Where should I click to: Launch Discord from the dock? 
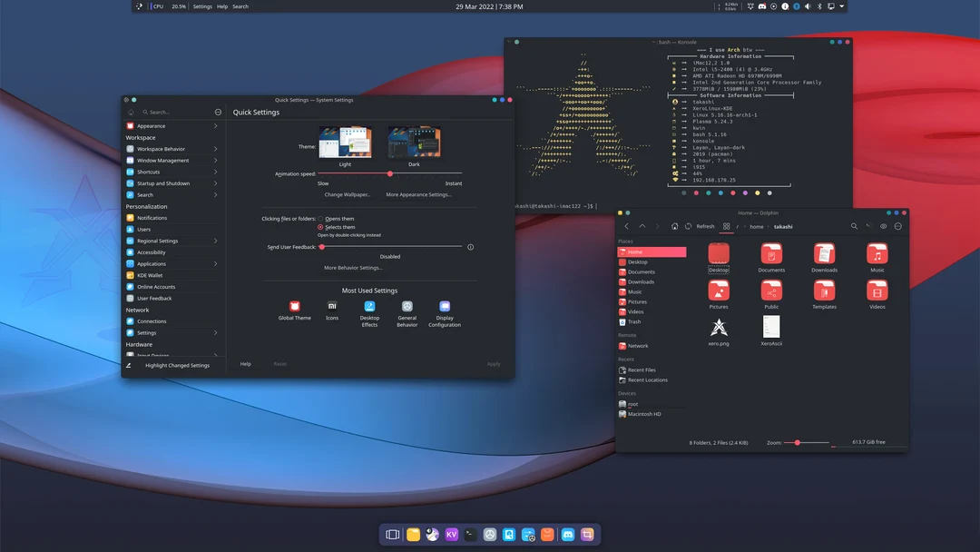point(568,535)
